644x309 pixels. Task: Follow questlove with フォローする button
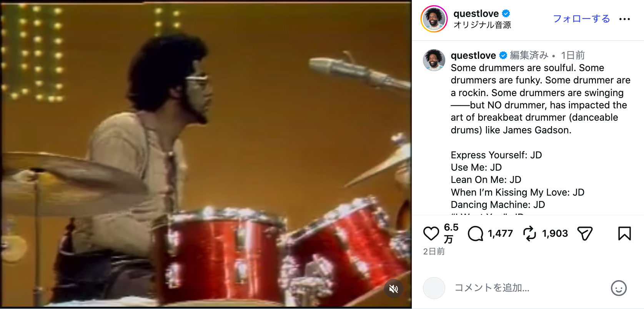pyautogui.click(x=581, y=18)
